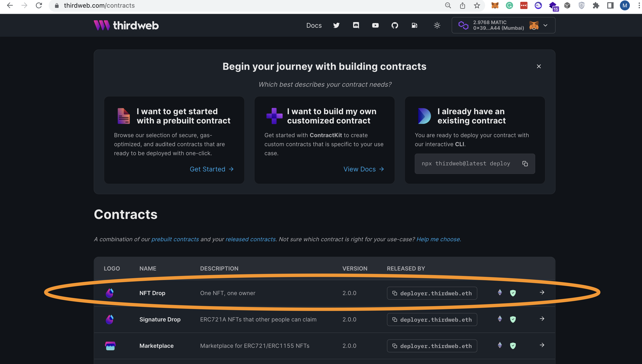Screen dimensions: 642x364
Task: Bookmark this page with the star
Action: 477,5
